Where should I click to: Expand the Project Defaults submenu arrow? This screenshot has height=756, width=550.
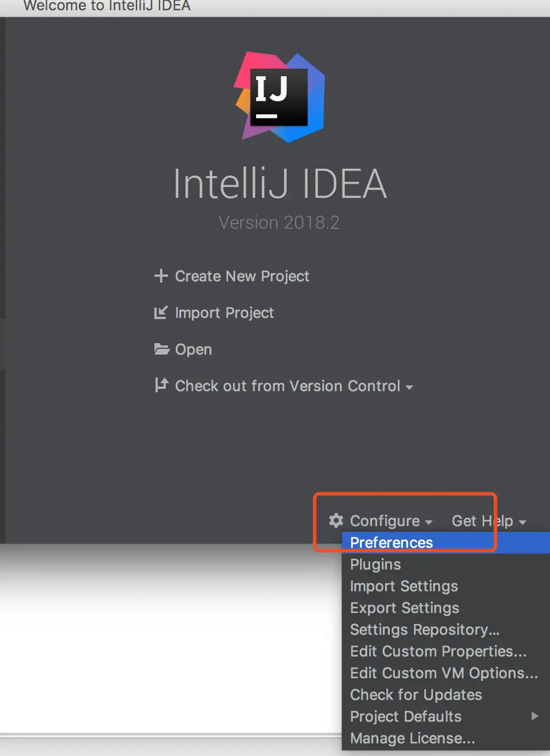[534, 716]
